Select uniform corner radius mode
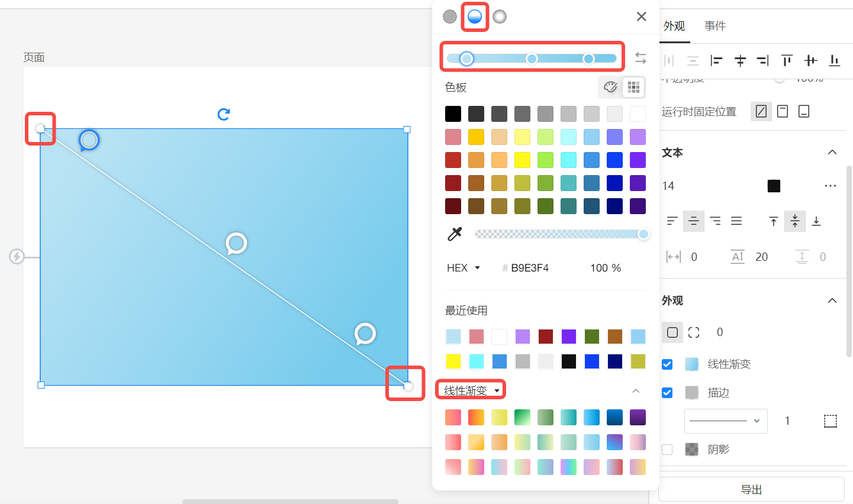853x504 pixels. [672, 332]
